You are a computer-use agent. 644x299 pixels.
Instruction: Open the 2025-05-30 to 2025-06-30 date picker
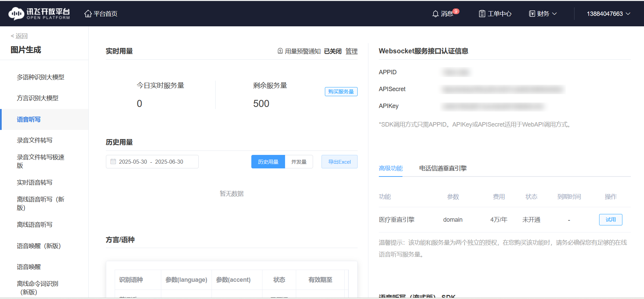pyautogui.click(x=152, y=162)
